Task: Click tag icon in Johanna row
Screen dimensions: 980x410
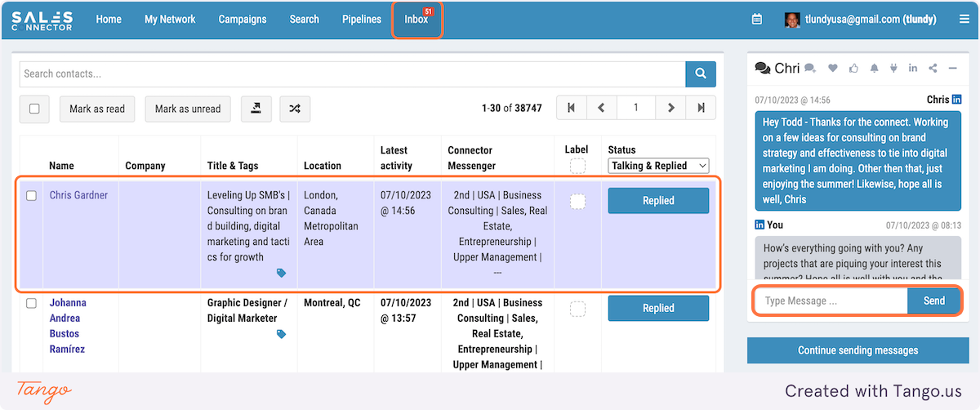Action: tap(281, 334)
